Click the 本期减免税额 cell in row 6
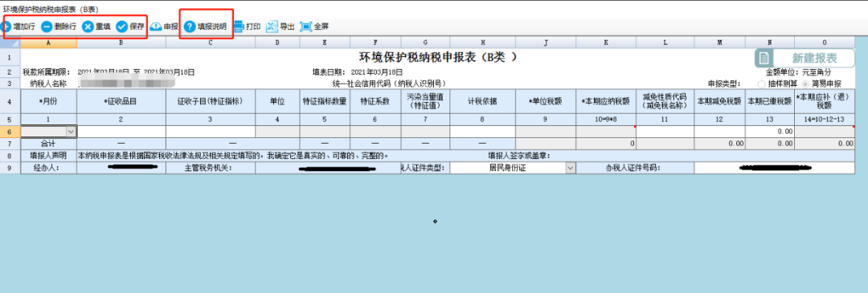 tap(719, 132)
